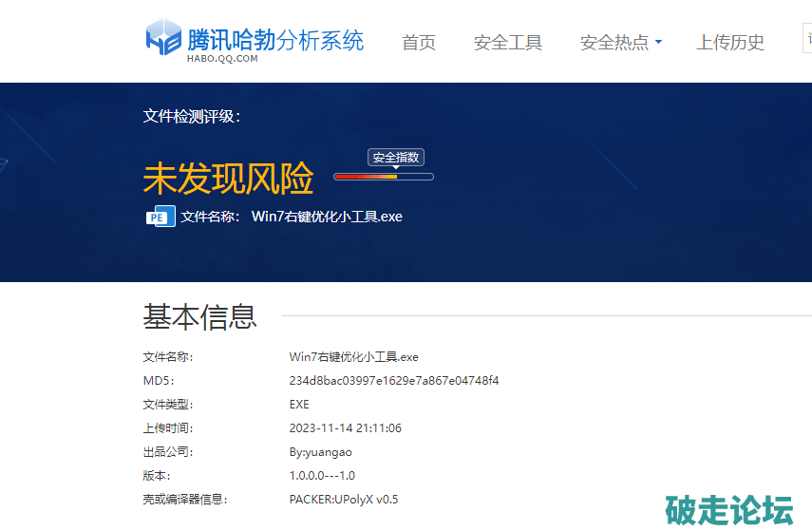Image resolution: width=812 pixels, height=531 pixels.
Task: Click the upload time 2023-11-14 21:11:06
Action: tap(345, 428)
